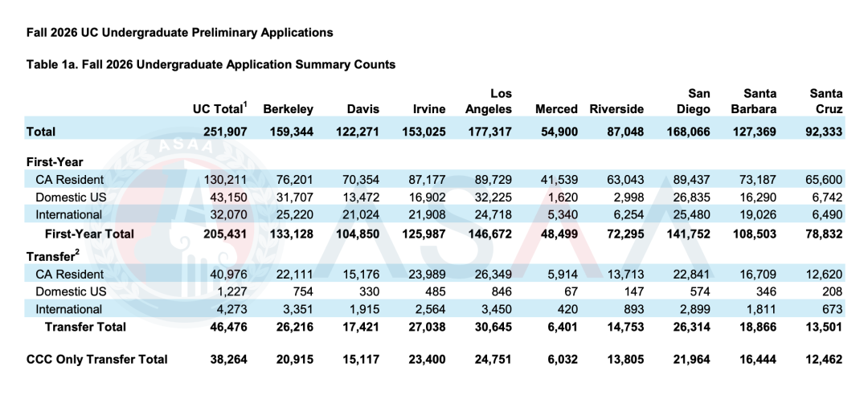
Task: Click the Santa Cruz column header
Action: (x=825, y=101)
